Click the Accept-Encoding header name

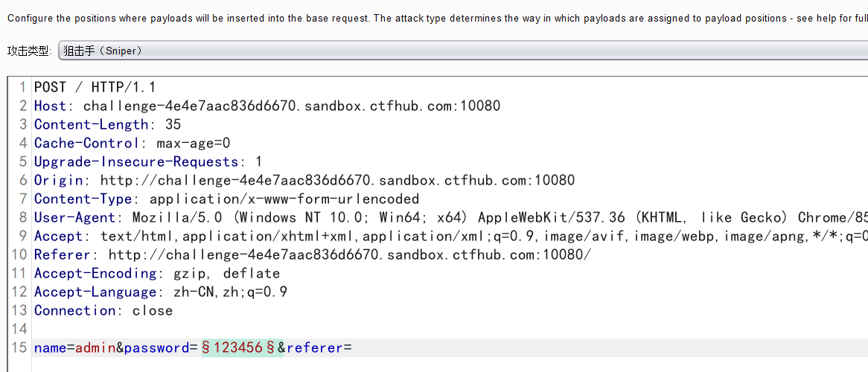[x=95, y=274]
